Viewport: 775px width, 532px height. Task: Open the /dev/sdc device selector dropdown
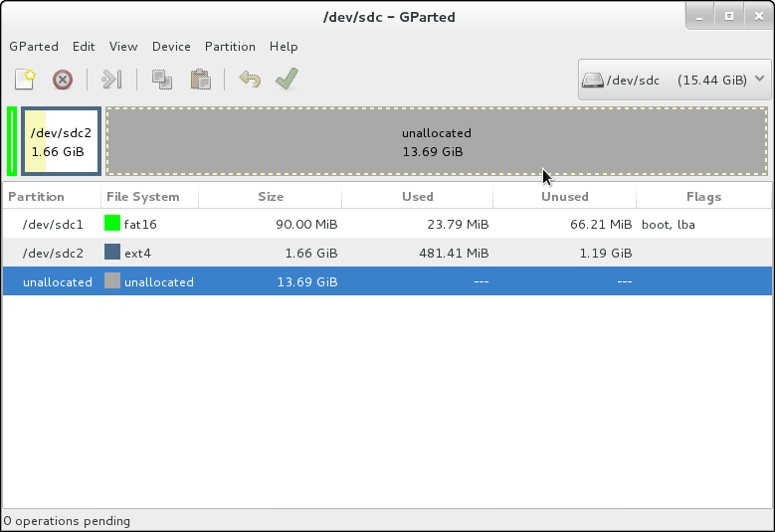675,80
